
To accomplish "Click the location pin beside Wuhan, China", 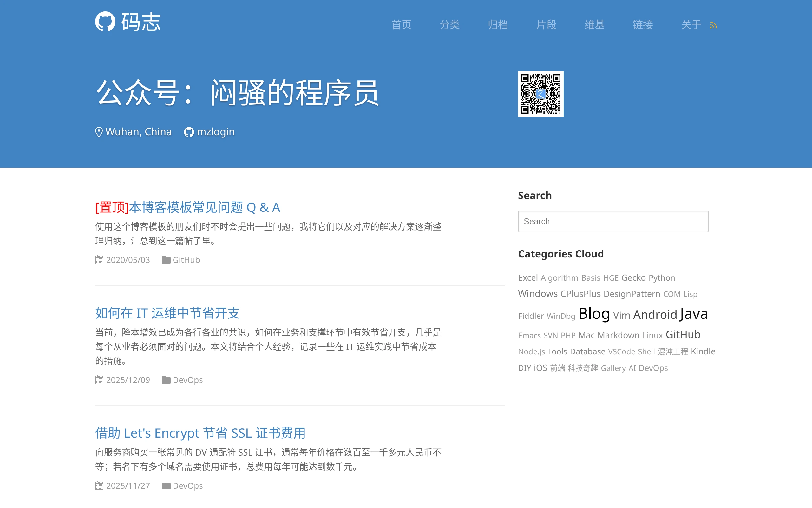I will click(x=99, y=132).
